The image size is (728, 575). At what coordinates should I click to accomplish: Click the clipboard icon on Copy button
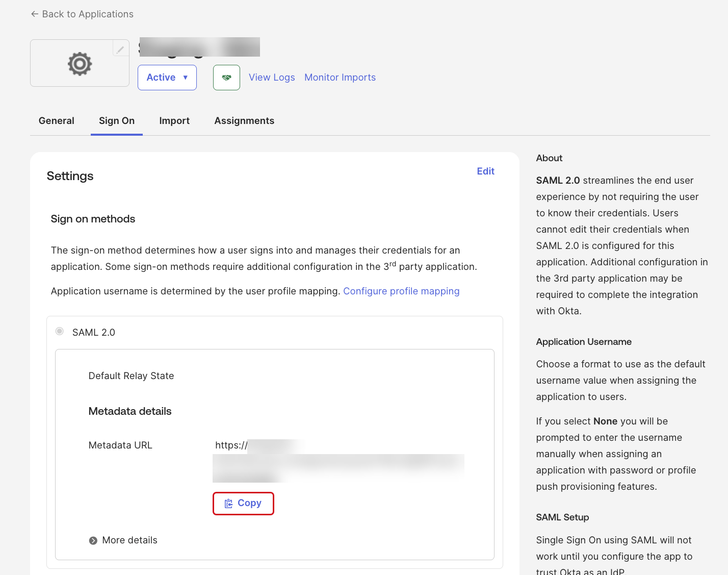pos(229,504)
